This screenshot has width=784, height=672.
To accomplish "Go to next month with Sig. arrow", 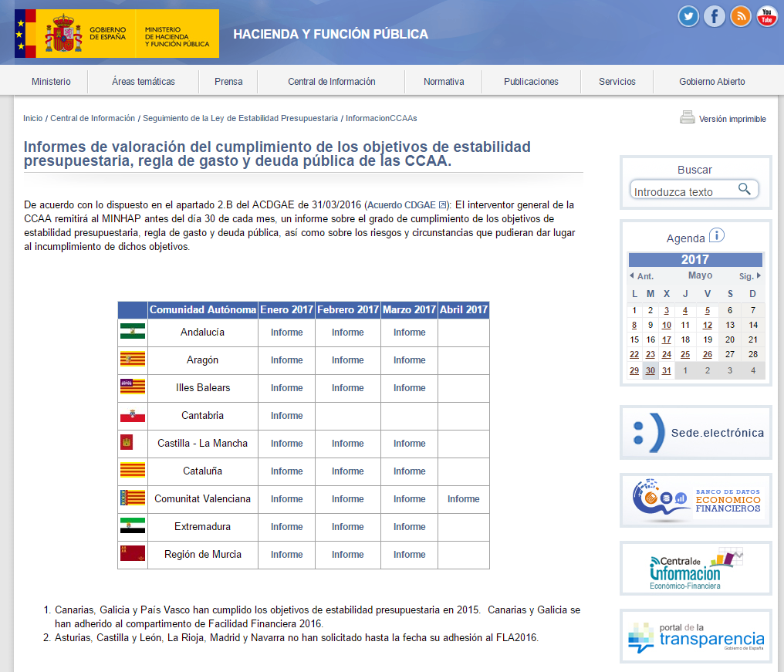I will tap(750, 276).
